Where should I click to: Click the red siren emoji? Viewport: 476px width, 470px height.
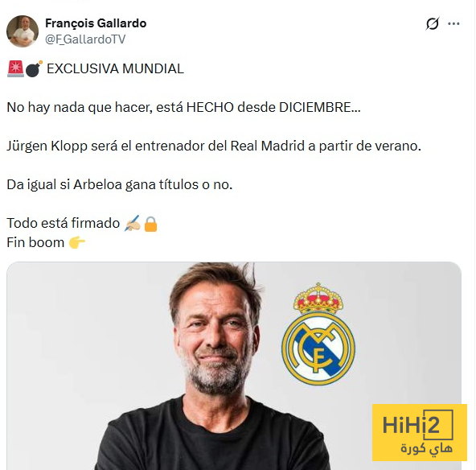click(x=15, y=68)
